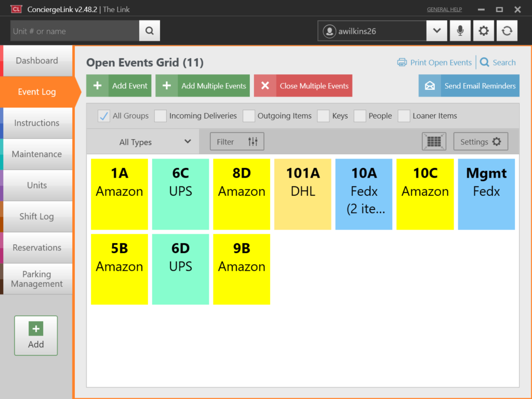Click the Add button label in sidebar

click(x=36, y=344)
